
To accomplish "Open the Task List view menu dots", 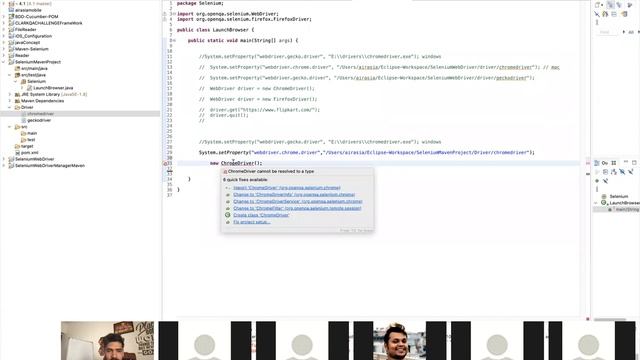I will (597, 22).
